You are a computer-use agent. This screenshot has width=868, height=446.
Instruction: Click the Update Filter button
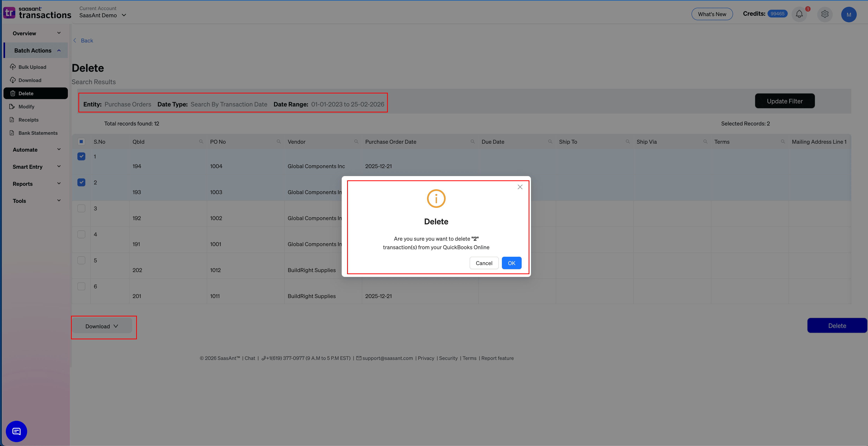click(x=785, y=101)
